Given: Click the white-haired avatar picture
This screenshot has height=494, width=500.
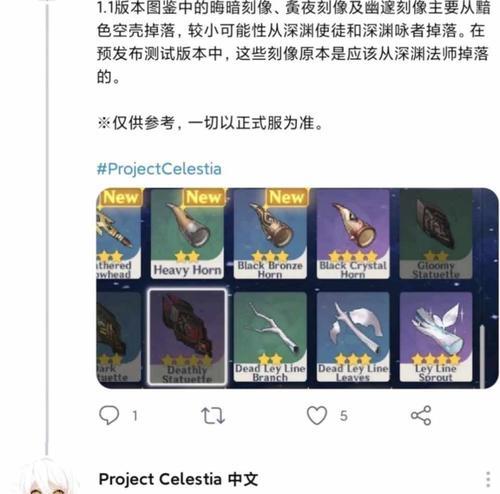Looking at the screenshot, I should [x=46, y=477].
